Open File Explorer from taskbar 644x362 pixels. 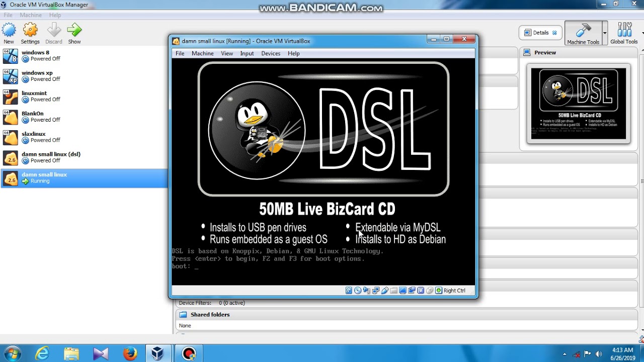pyautogui.click(x=71, y=353)
